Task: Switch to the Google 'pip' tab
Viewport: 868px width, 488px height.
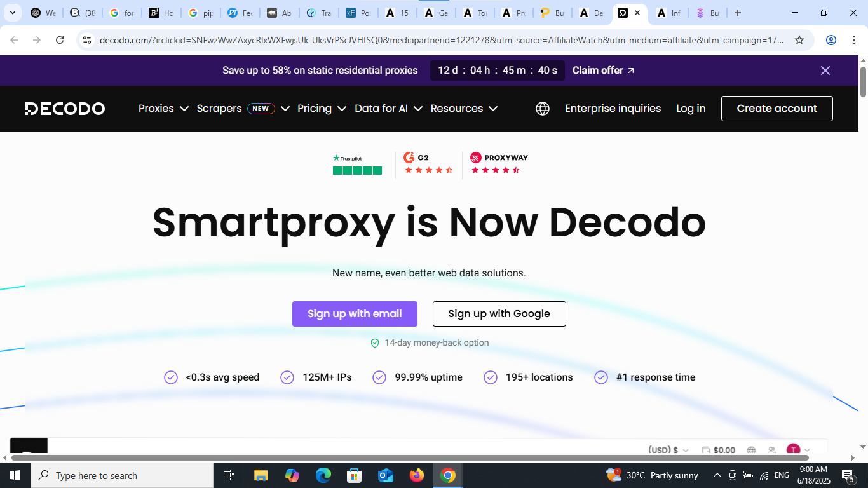Action: click(200, 13)
